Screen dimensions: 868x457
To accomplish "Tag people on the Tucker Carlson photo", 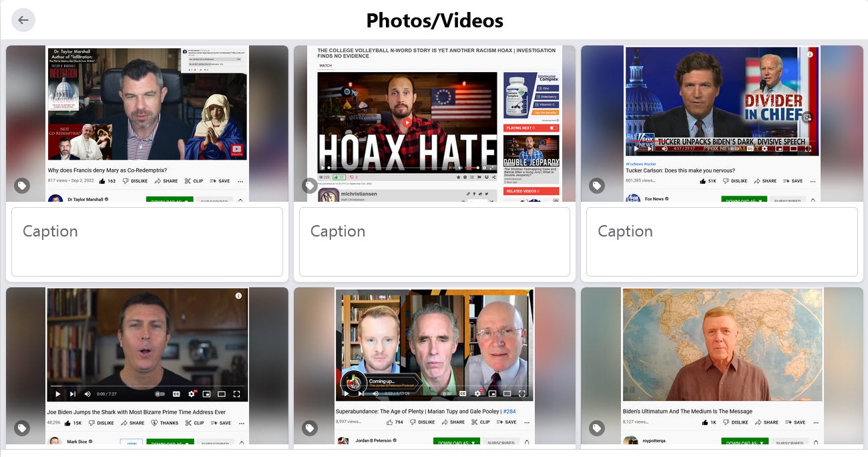I will 597,186.
